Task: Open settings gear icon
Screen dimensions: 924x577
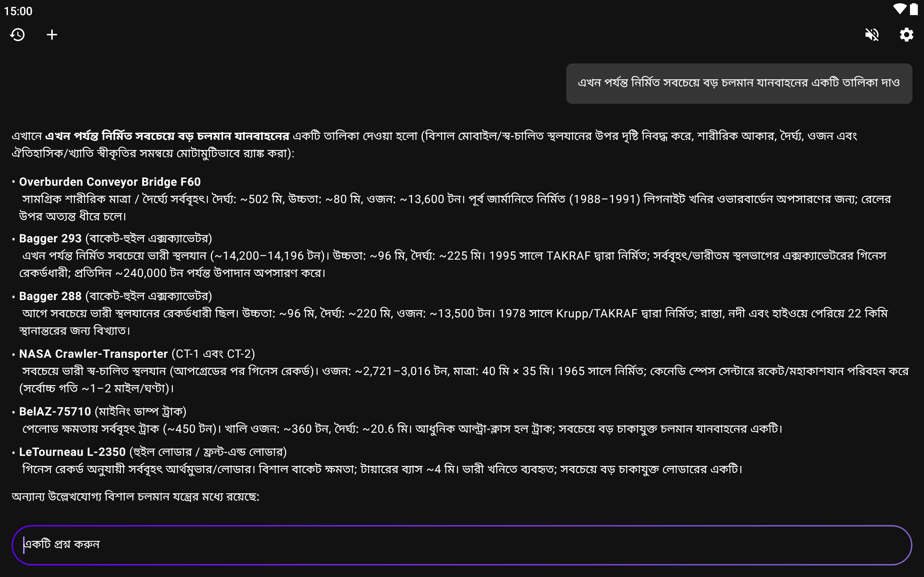Action: point(906,35)
